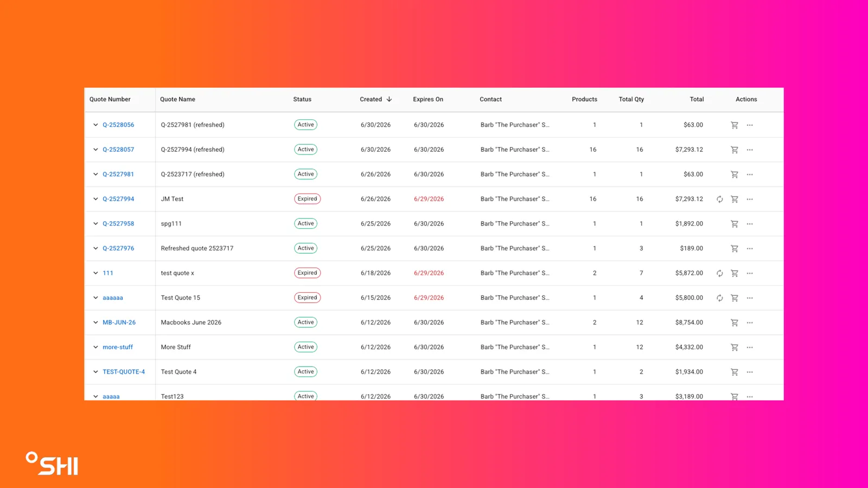The width and height of the screenshot is (868, 488).
Task: Sort by Expires On column header
Action: point(428,99)
